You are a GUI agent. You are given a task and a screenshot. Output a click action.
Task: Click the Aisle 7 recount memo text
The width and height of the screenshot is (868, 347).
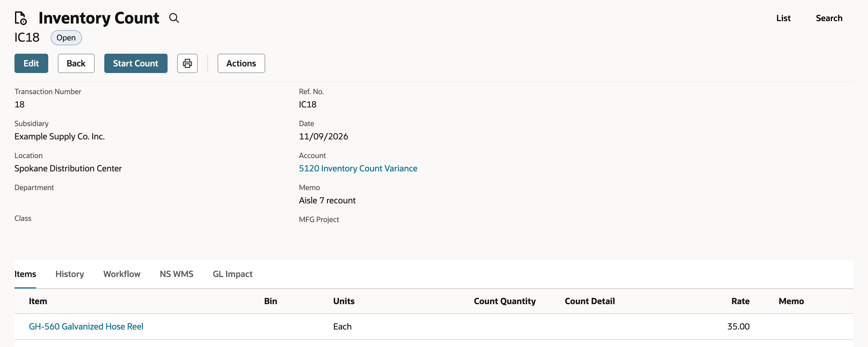327,200
